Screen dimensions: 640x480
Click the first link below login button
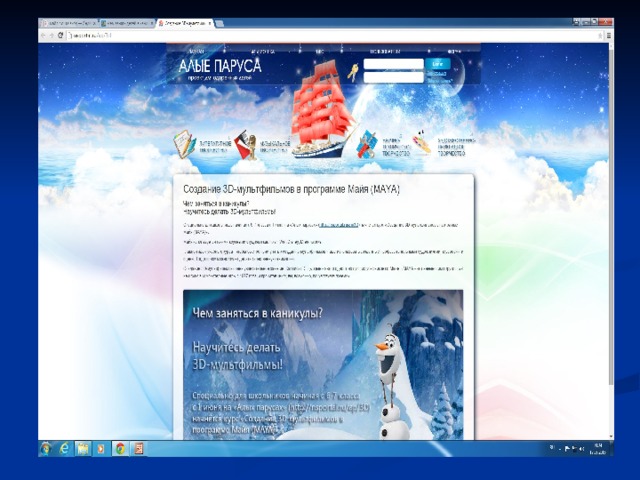click(436, 74)
